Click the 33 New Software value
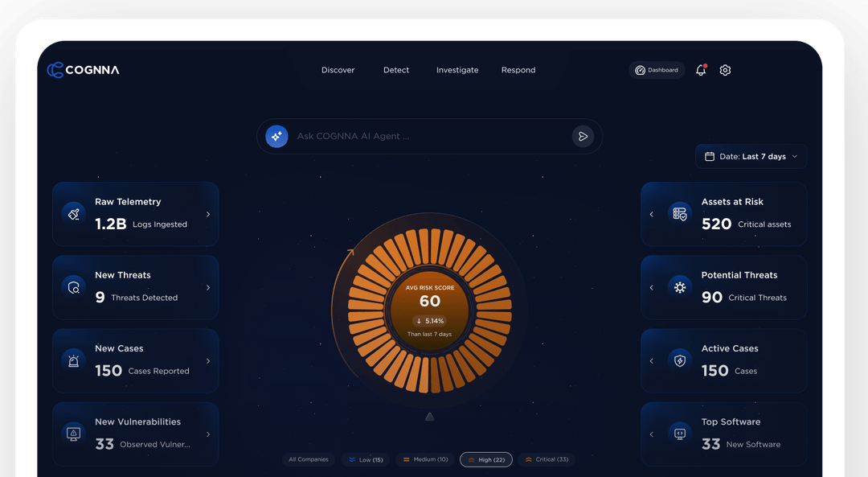This screenshot has width=868, height=477. (x=741, y=444)
